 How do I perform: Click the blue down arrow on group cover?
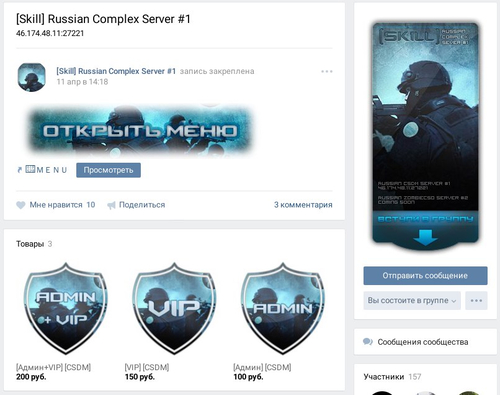(425, 237)
